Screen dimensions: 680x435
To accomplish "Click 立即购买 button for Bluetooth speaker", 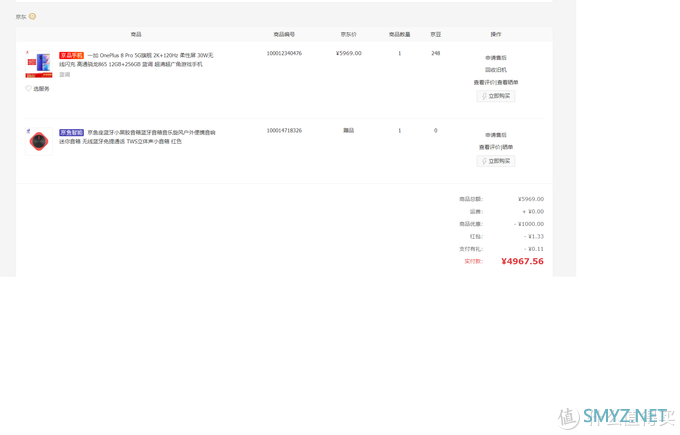I will [x=496, y=161].
